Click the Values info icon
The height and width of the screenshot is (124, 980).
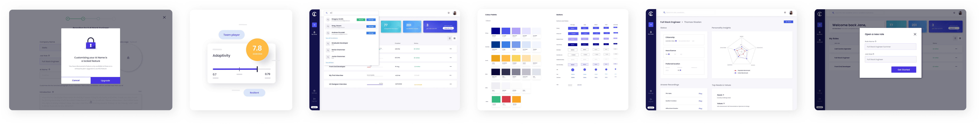pyautogui.click(x=724, y=104)
